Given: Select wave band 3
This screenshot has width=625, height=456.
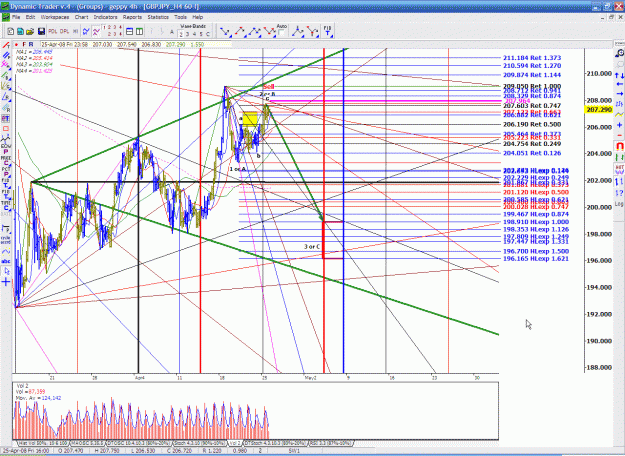Looking at the screenshot, I should point(187,35).
